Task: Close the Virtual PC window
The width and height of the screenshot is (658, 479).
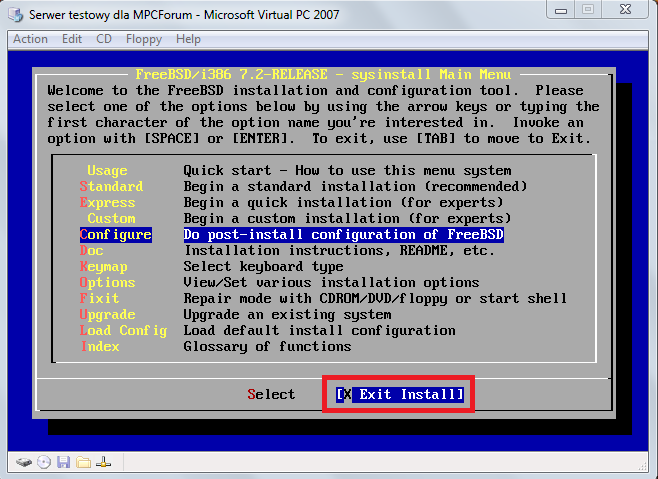Action: 626,10
